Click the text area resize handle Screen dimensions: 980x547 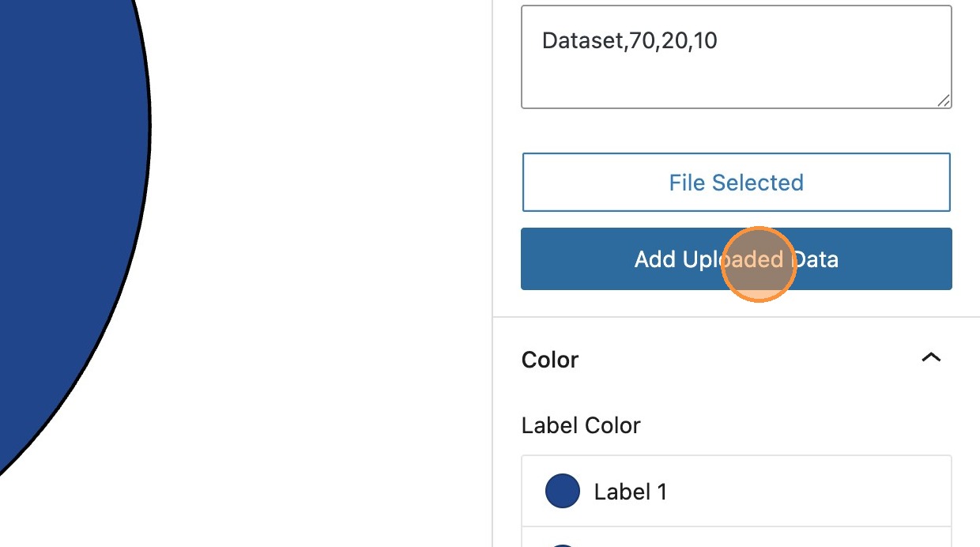(944, 100)
